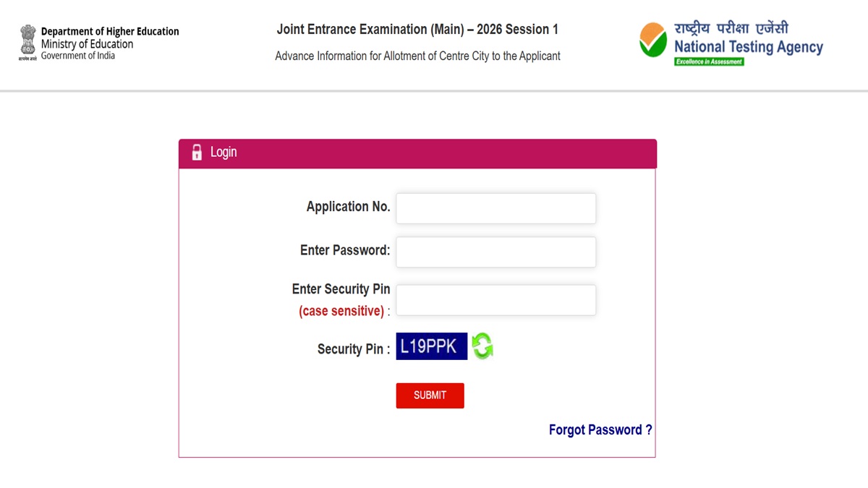Focus the Enter Password input box

coord(495,252)
